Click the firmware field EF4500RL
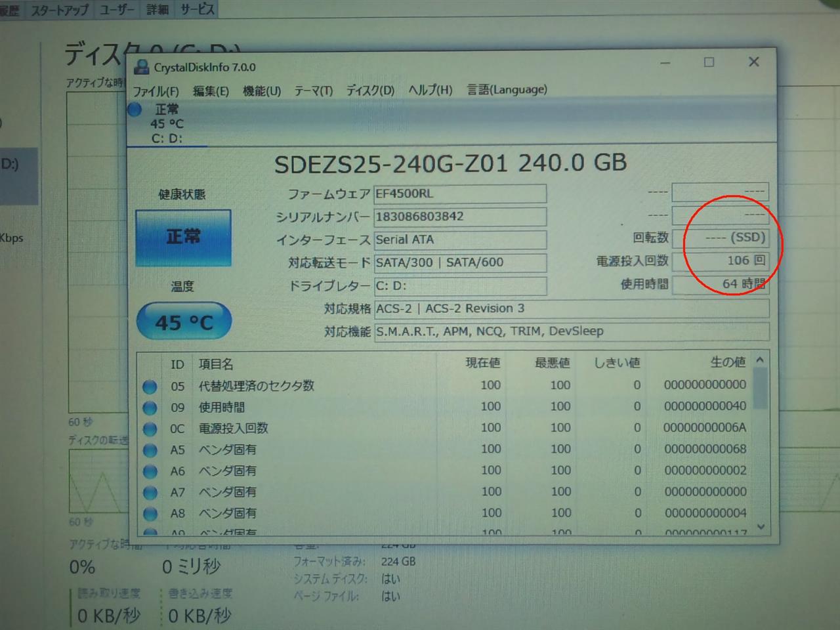This screenshot has width=840, height=630. 460,194
